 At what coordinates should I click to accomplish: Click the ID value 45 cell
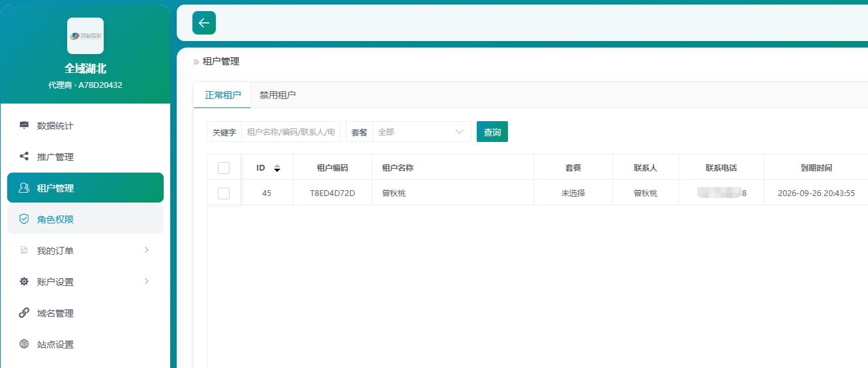tap(267, 193)
